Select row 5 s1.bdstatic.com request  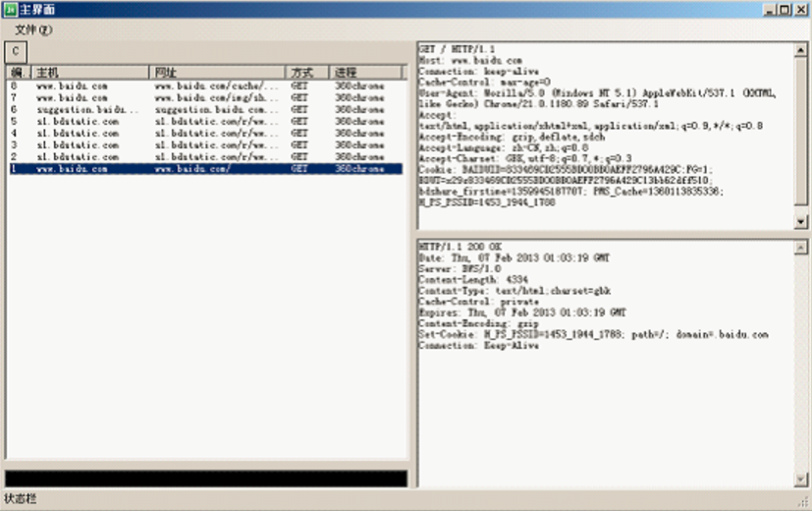point(205,122)
